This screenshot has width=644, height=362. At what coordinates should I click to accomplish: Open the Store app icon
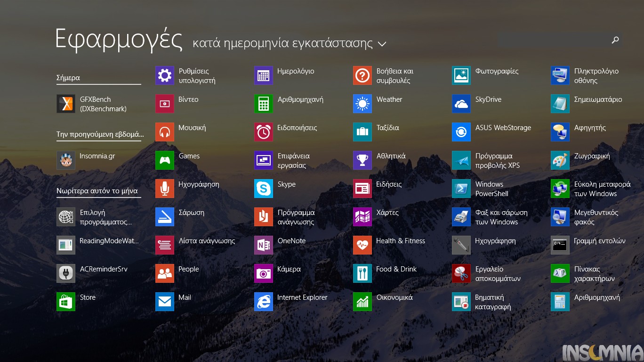(x=66, y=302)
